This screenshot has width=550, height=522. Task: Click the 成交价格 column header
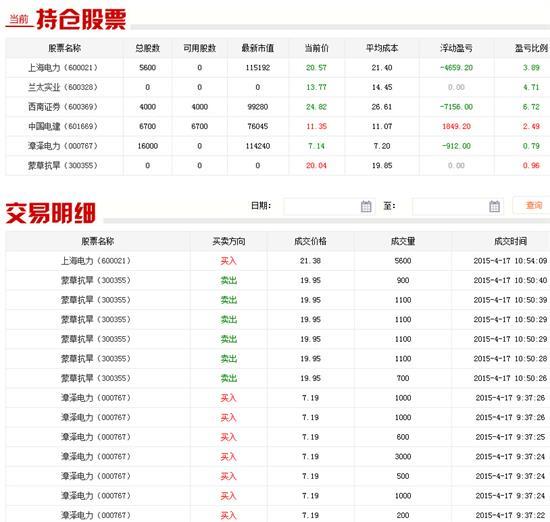310,241
